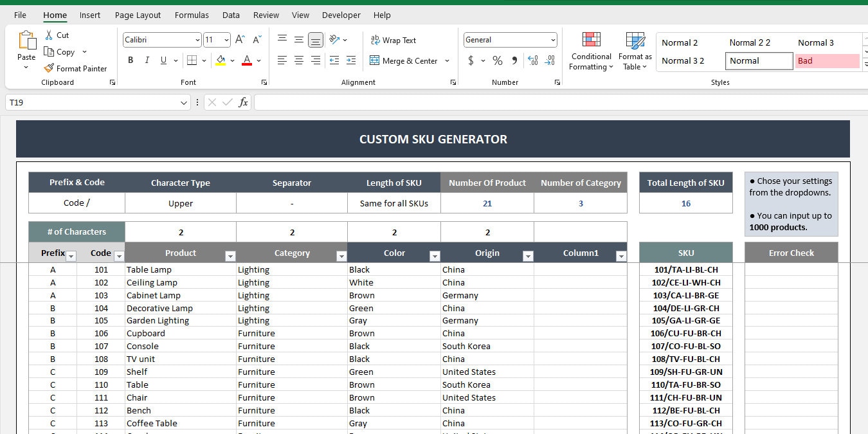Open Format as Table gallery
This screenshot has height=434, width=868.
(x=635, y=51)
